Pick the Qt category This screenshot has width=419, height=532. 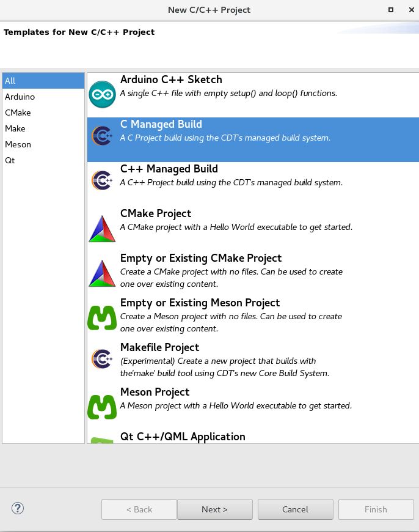tap(43, 160)
